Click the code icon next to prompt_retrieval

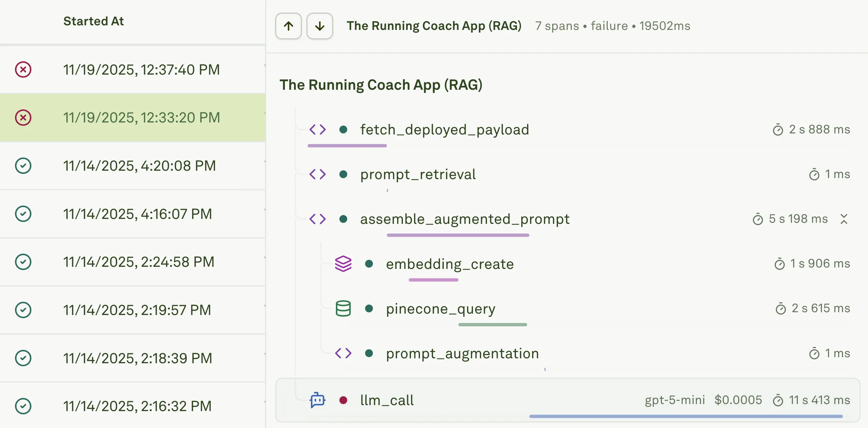pos(317,174)
